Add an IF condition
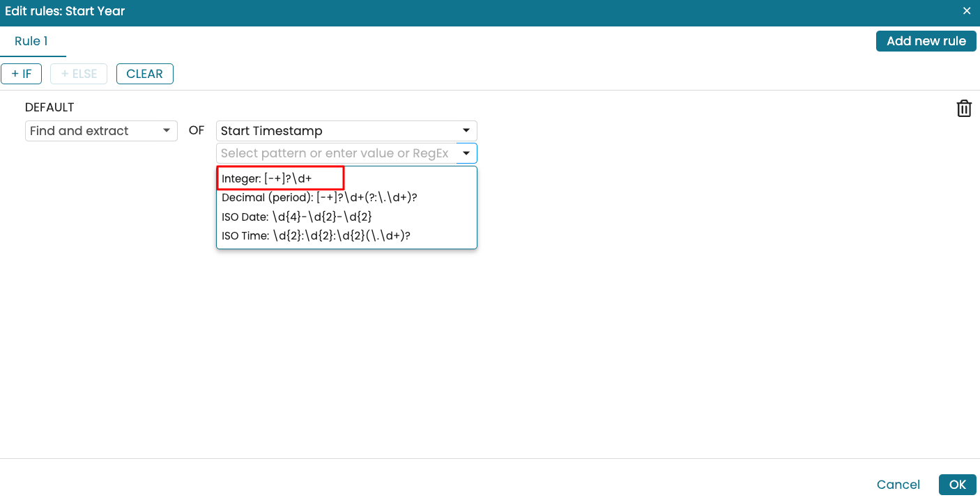 click(22, 74)
